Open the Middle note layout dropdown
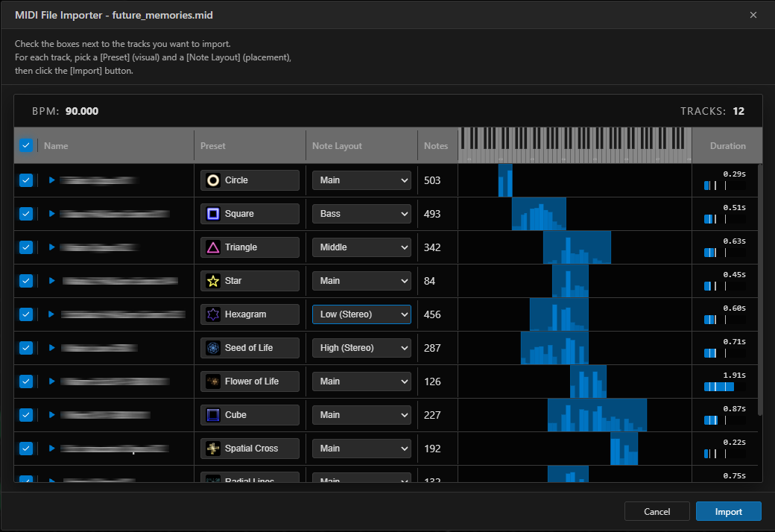This screenshot has height=532, width=775. click(x=361, y=247)
